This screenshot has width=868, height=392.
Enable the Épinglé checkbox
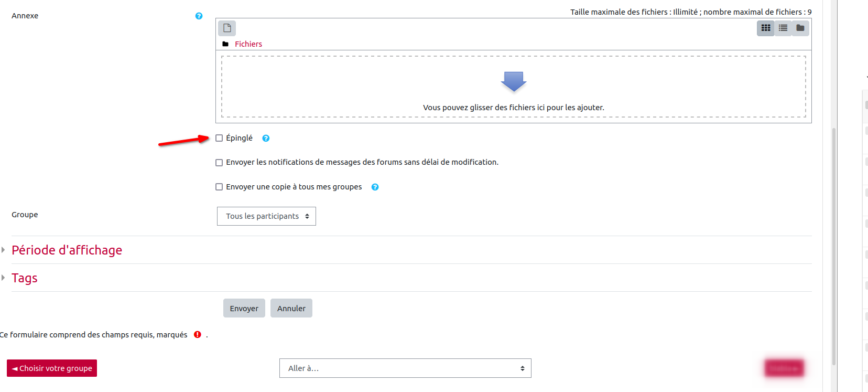(219, 138)
